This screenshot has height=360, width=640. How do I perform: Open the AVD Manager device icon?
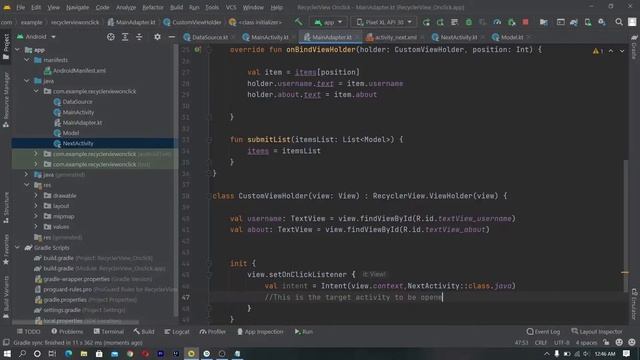pos(588,22)
